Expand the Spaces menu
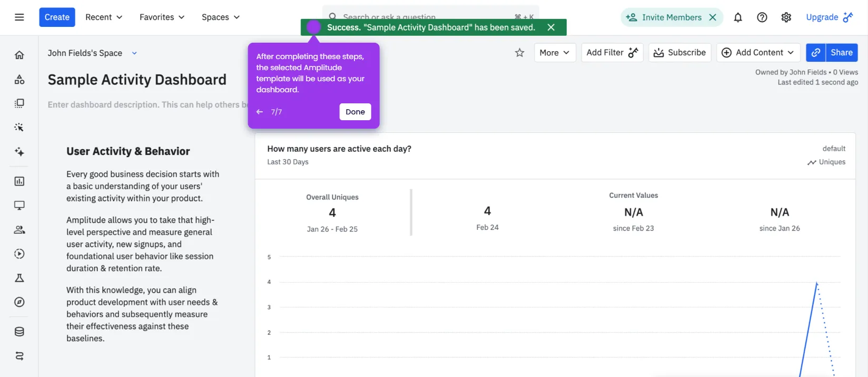The width and height of the screenshot is (868, 377). (x=220, y=17)
